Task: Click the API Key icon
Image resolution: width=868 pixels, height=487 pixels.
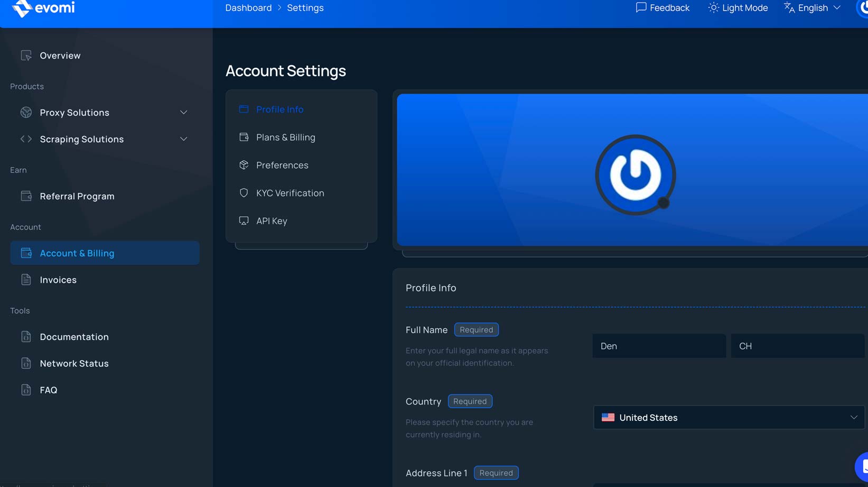Action: pyautogui.click(x=244, y=221)
